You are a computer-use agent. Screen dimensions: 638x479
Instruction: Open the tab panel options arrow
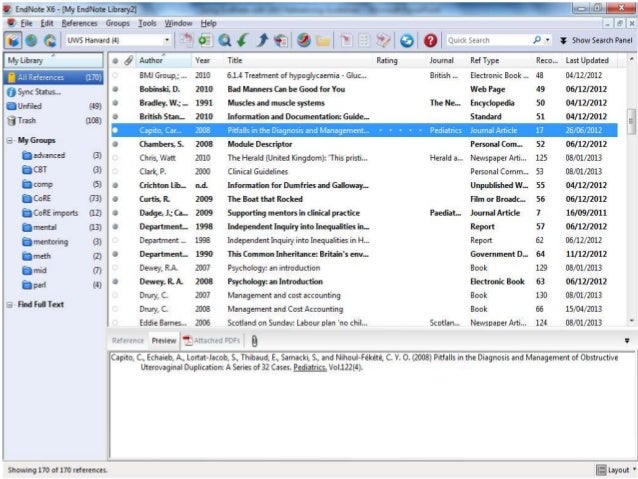[x=627, y=341]
